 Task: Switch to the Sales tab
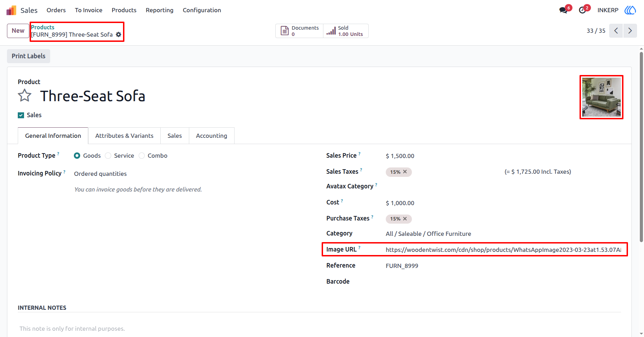pos(175,136)
